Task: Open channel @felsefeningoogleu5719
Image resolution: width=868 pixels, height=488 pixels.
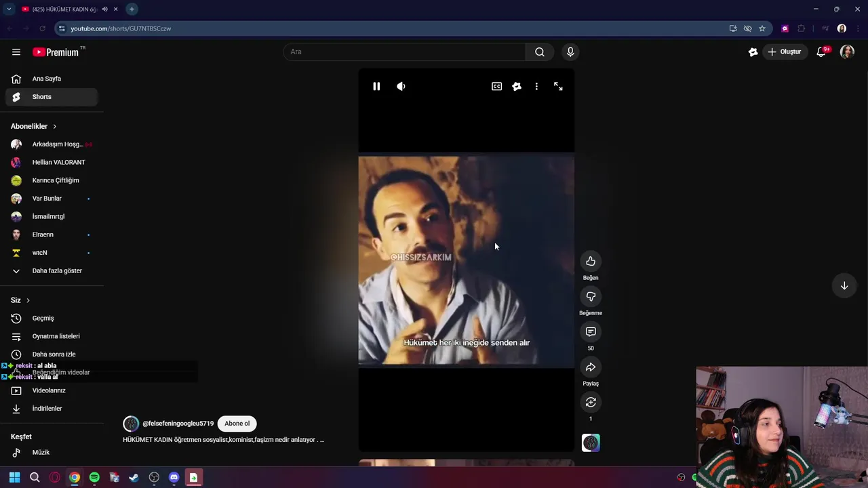Action: point(178,424)
